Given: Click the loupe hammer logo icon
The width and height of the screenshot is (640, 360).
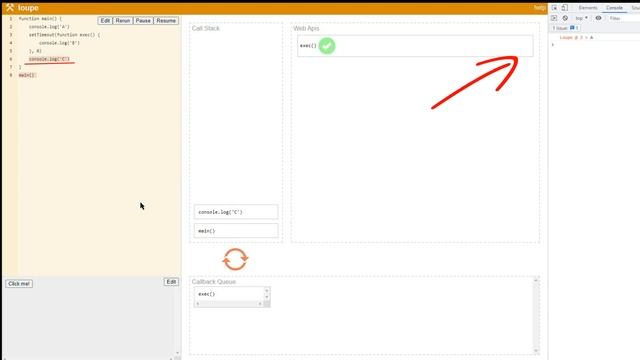Looking at the screenshot, I should [x=10, y=7].
